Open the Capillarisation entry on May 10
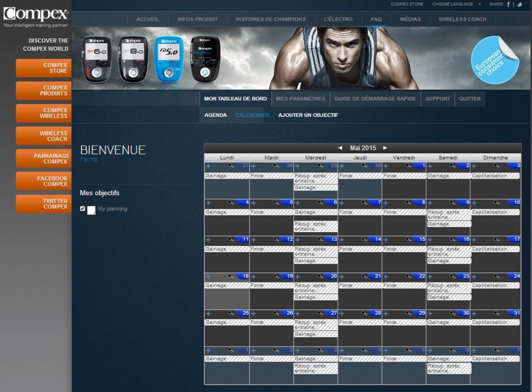 pyautogui.click(x=495, y=212)
